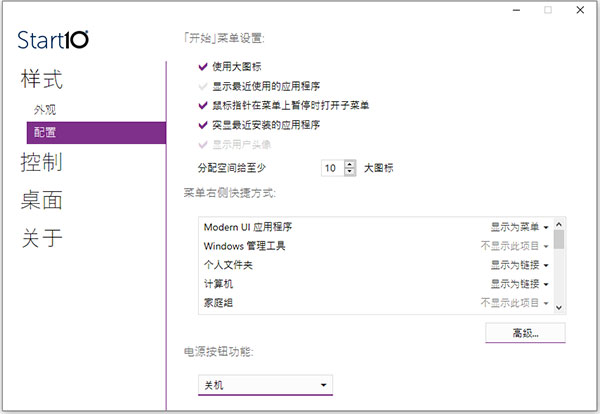Enable 显示最近使用的应用程序 checkbox
The height and width of the screenshot is (414, 600).
[x=205, y=85]
